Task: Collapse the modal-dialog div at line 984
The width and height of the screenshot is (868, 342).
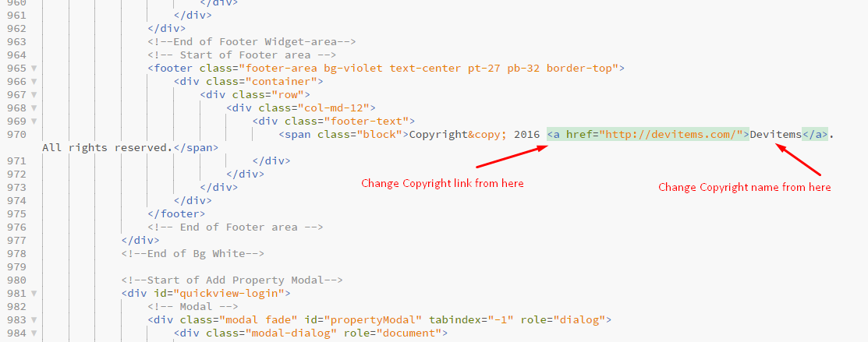Action: 34,333
